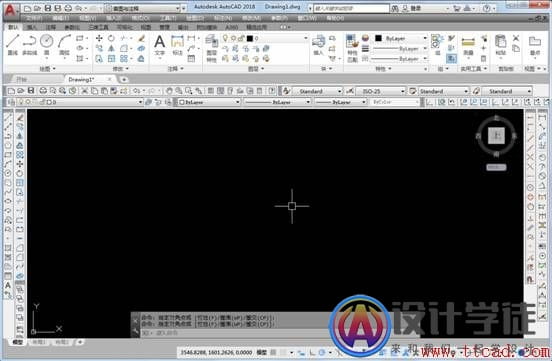Screen dimensions: 552x361
Task: Add a new drawing tab with plus button
Action: pyautogui.click(x=124, y=80)
